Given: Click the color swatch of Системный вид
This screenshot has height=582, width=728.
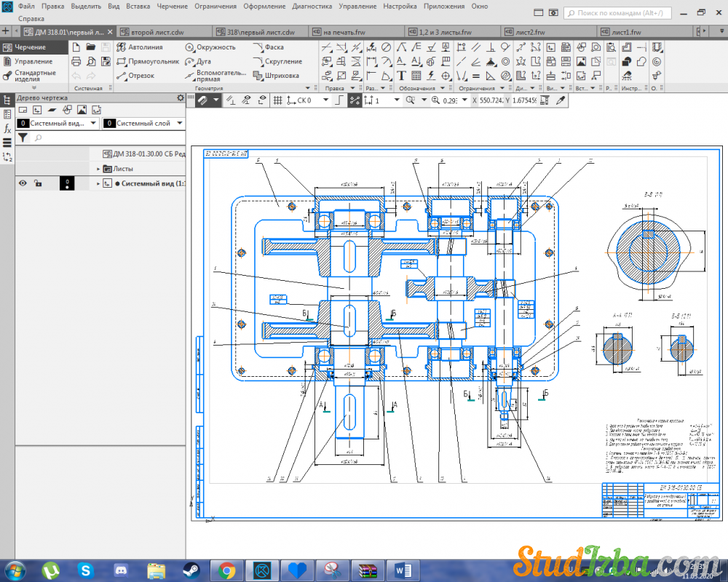Looking at the screenshot, I should [66, 183].
